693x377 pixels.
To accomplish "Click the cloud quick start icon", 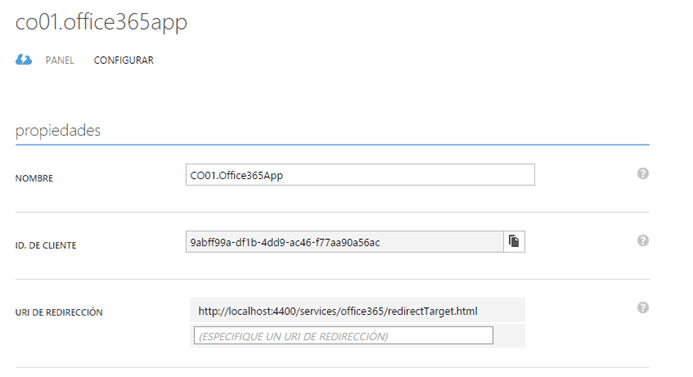I will coord(23,60).
